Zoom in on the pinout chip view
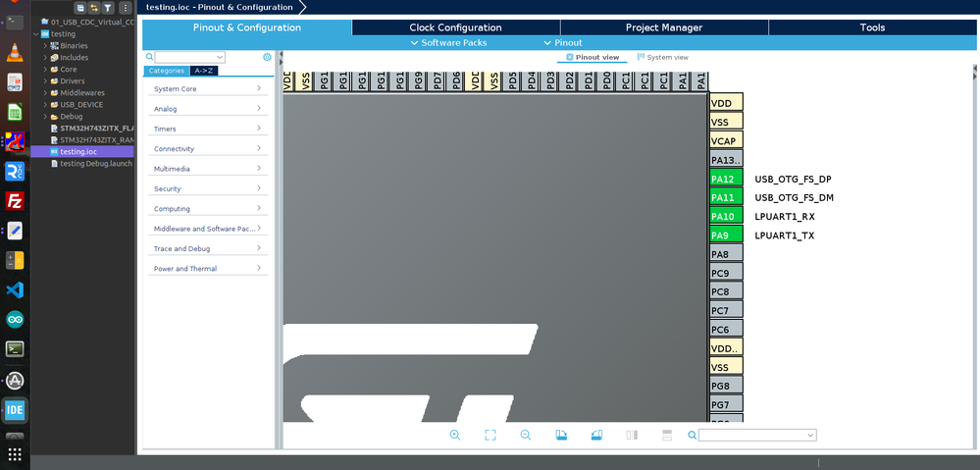 (x=455, y=435)
